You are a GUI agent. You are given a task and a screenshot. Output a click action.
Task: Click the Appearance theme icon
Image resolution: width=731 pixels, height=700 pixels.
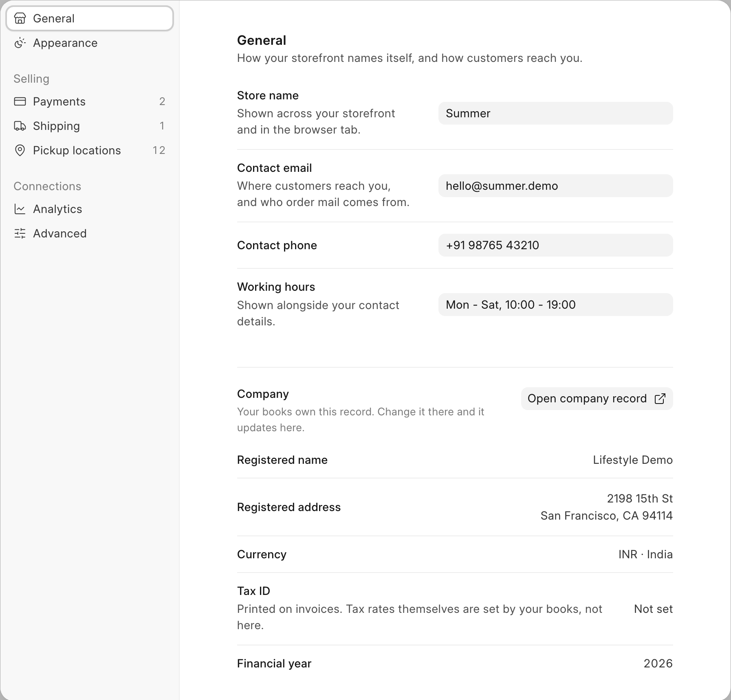[x=20, y=43]
